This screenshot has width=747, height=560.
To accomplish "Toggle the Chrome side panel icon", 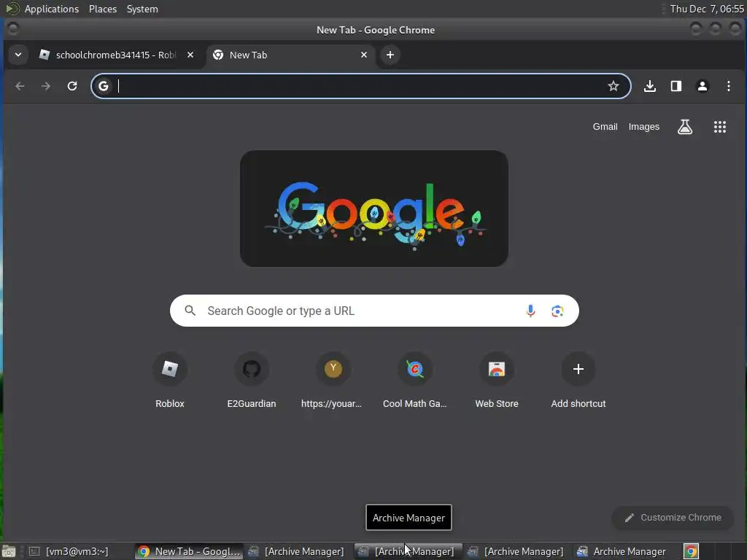I will (x=676, y=86).
